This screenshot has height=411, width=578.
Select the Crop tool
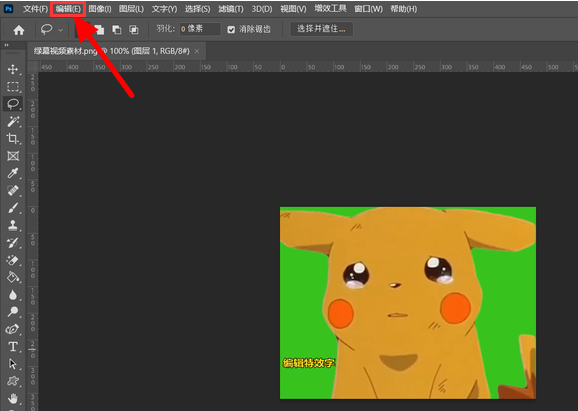pos(13,139)
